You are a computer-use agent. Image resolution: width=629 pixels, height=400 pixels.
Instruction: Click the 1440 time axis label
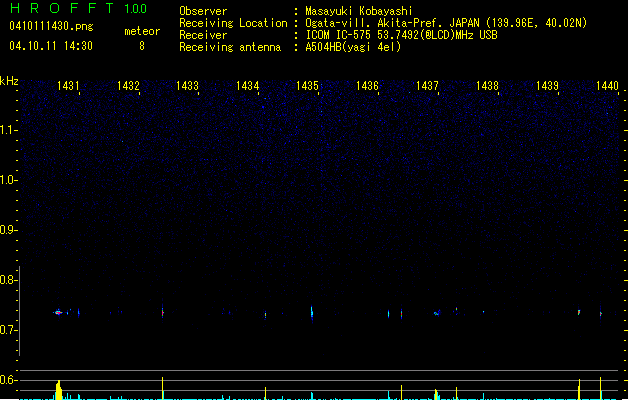(x=607, y=85)
